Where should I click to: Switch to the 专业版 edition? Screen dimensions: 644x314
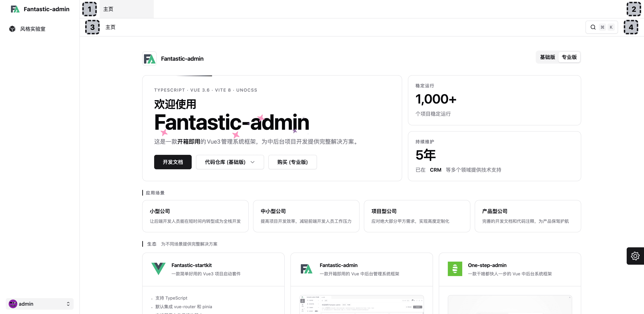click(569, 57)
